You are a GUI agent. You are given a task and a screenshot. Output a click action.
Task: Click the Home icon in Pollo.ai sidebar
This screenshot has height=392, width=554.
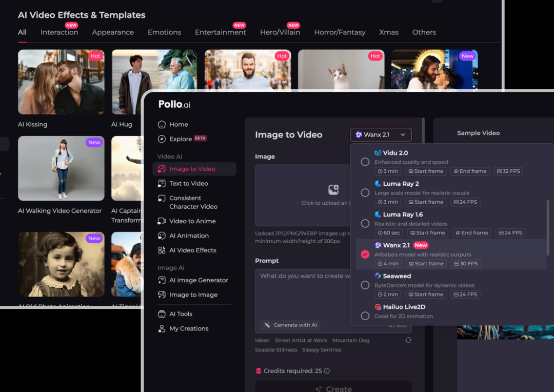coord(162,124)
